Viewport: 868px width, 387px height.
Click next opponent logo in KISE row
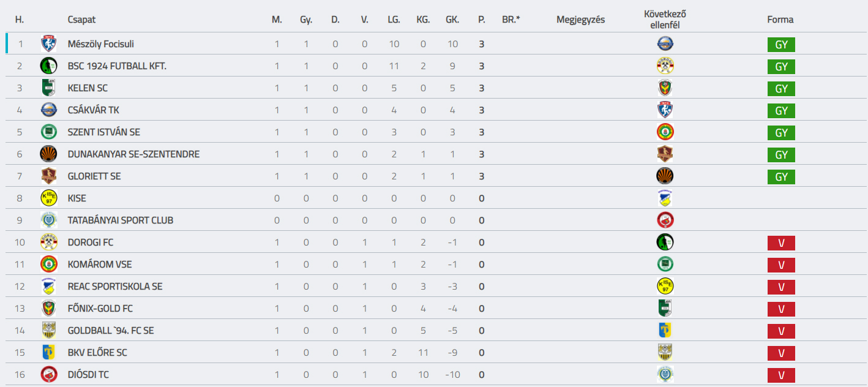tap(665, 198)
